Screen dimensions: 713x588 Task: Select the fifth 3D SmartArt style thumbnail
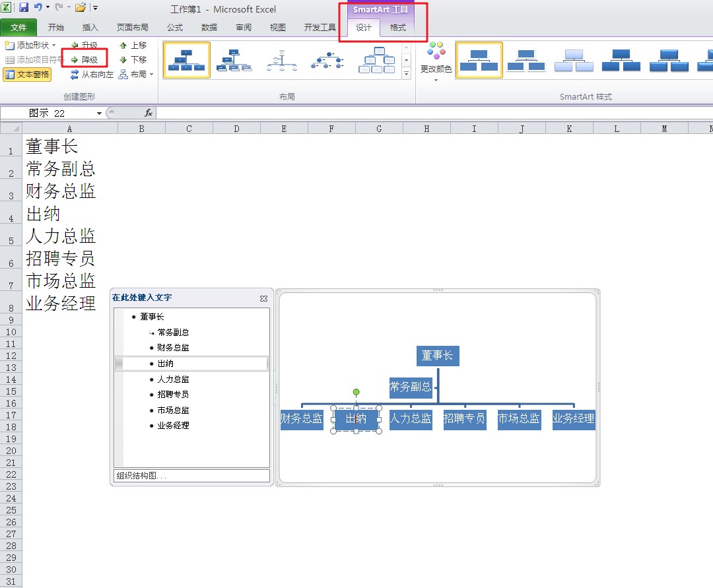(x=669, y=60)
